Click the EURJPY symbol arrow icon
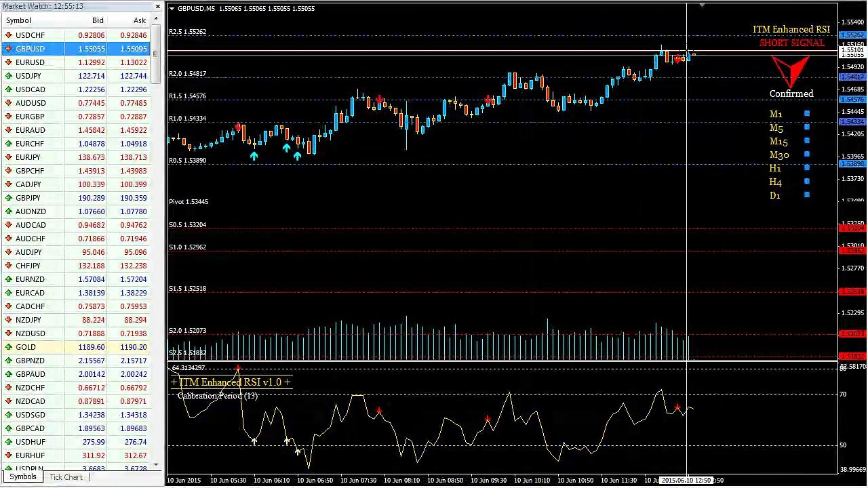This screenshot has width=868, height=488. click(x=8, y=157)
